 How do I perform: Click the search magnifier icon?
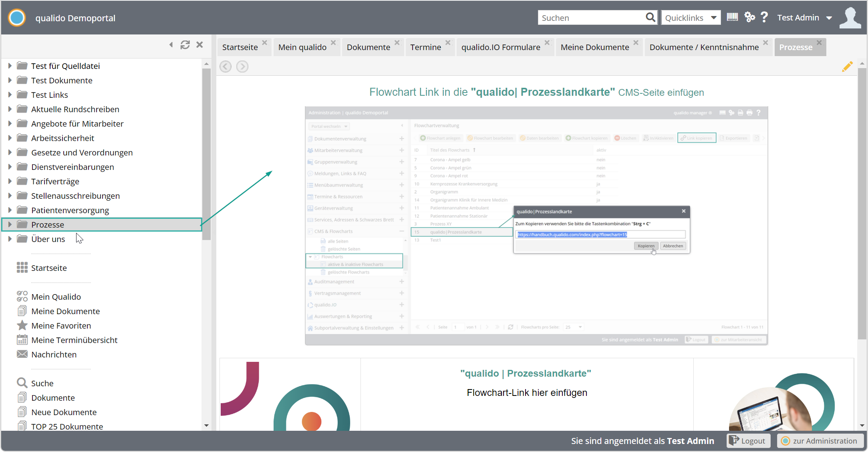650,18
